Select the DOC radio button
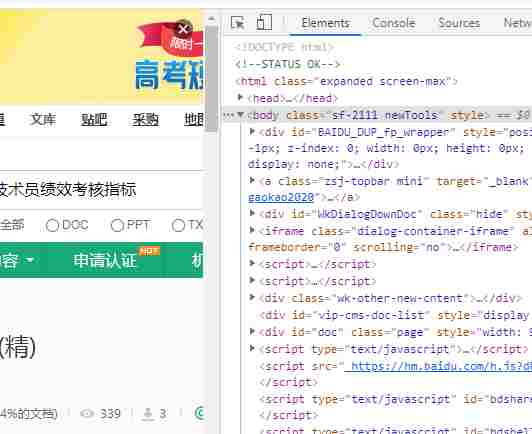 (x=52, y=225)
